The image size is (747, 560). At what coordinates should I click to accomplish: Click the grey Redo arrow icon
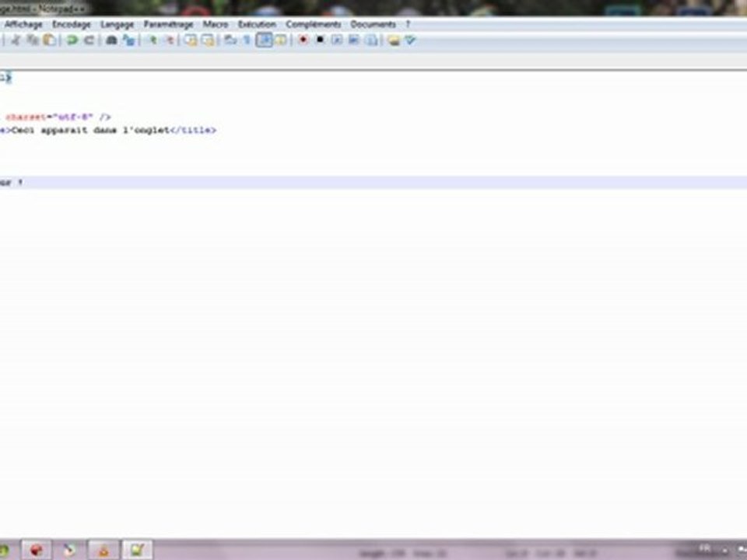pyautogui.click(x=89, y=40)
